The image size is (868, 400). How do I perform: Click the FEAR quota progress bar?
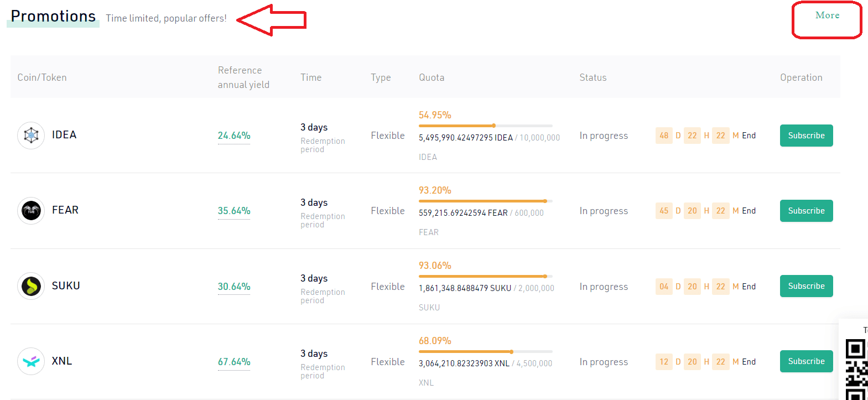(485, 201)
